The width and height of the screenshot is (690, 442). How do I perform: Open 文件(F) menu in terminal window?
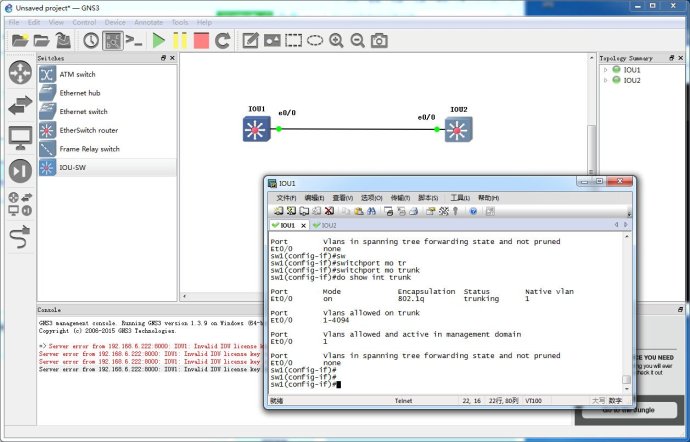pyautogui.click(x=286, y=198)
